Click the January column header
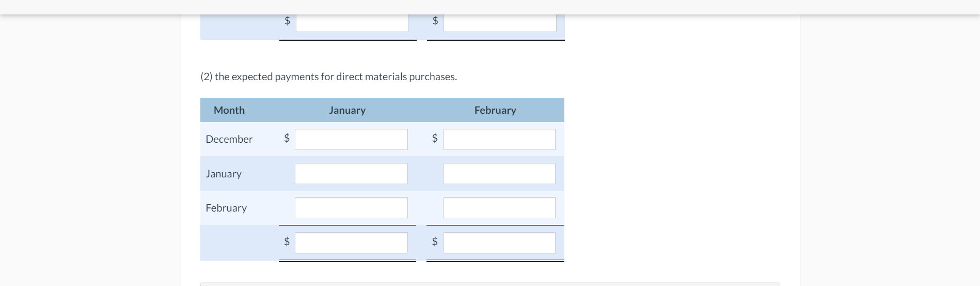The height and width of the screenshot is (286, 980). (x=347, y=110)
